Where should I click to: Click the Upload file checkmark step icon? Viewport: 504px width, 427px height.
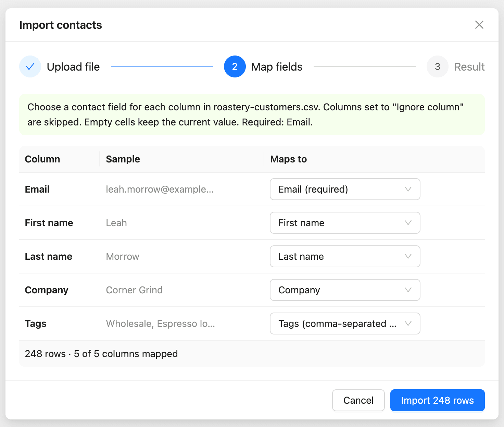click(30, 66)
